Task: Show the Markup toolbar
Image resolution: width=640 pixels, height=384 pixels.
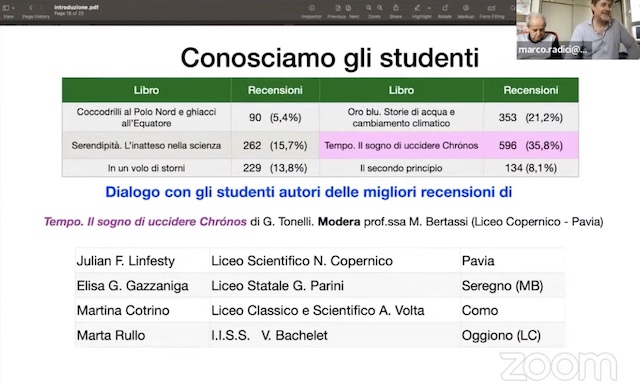Action: pos(465,8)
